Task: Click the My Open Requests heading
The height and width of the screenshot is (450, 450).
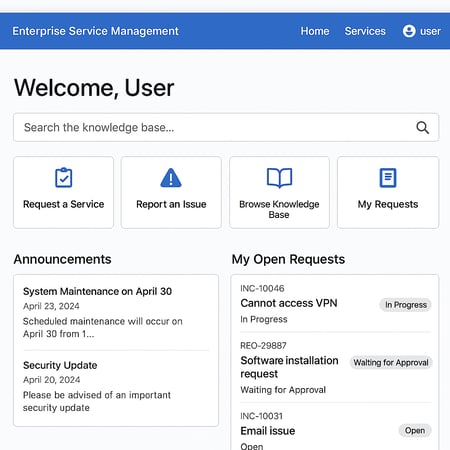Action: (288, 259)
